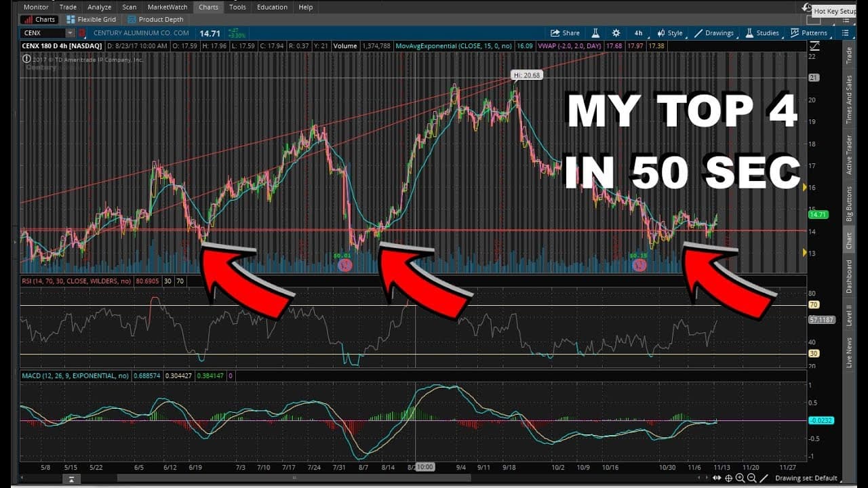Open the Level II side tab
This screenshot has width=868, height=488.
[x=848, y=317]
